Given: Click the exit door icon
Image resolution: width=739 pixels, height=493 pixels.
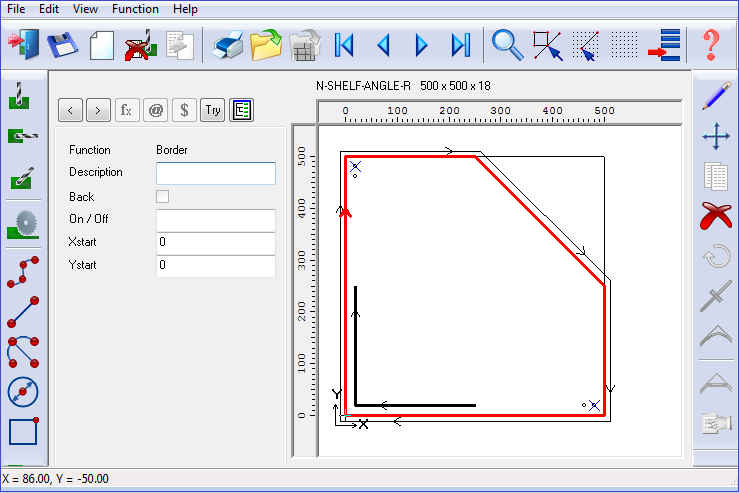Looking at the screenshot, I should coord(24,45).
